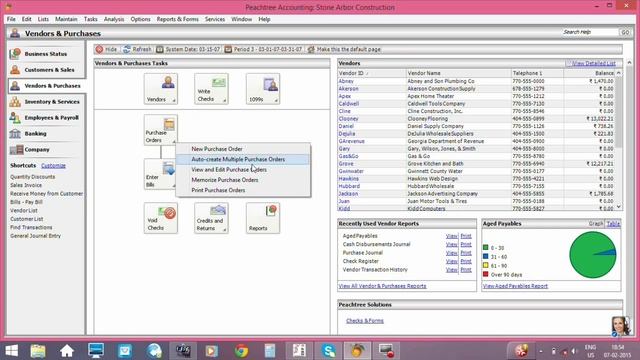The image size is (640, 360).
Task: Open the Enter Bills task
Action: (160, 174)
